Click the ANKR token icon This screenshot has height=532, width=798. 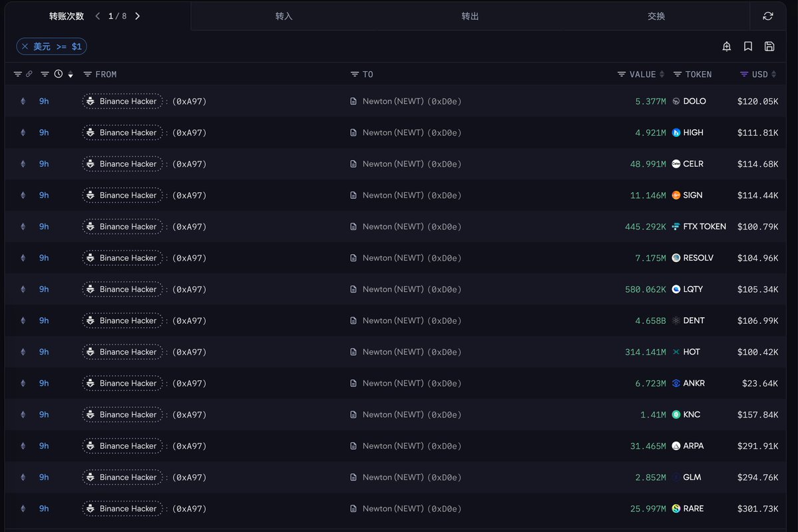pos(676,384)
